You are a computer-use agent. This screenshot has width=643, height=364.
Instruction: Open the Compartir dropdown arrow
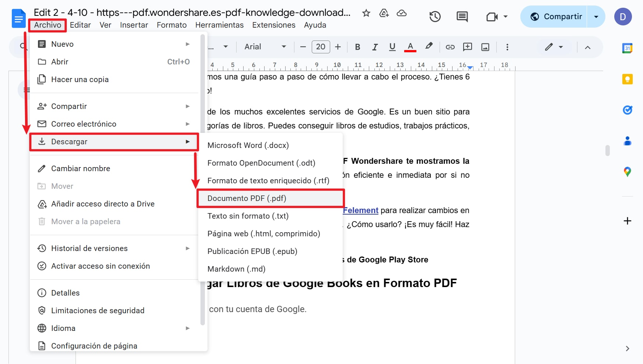tap(596, 17)
